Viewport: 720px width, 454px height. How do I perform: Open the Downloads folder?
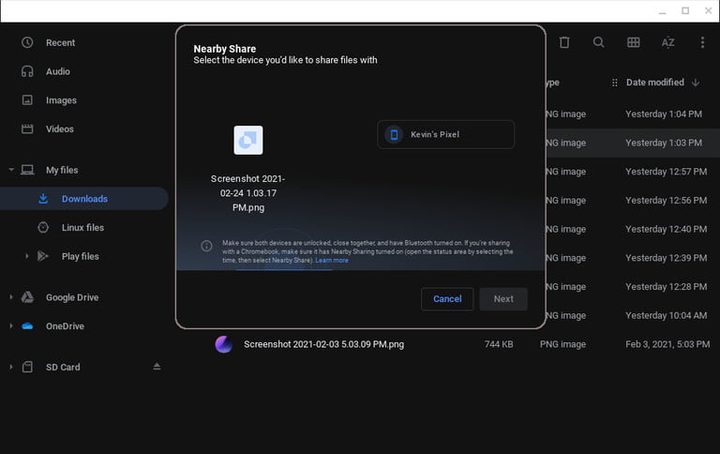pos(84,199)
